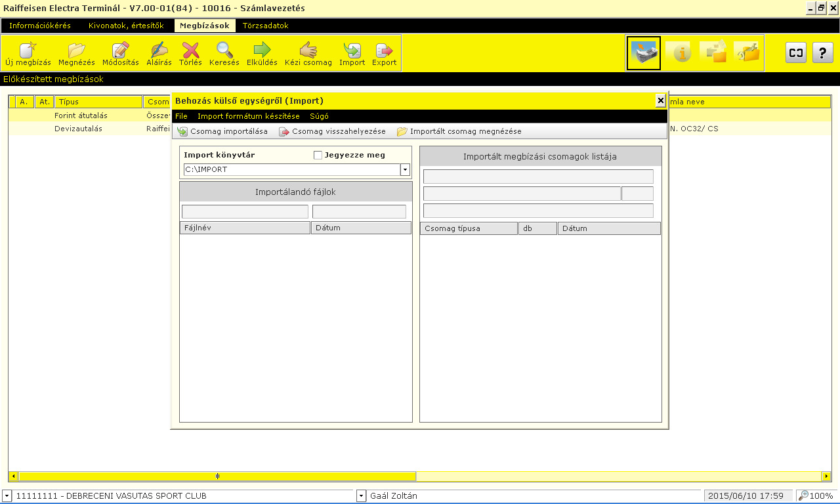
Task: Click the Típus column header in main table
Action: click(x=98, y=102)
